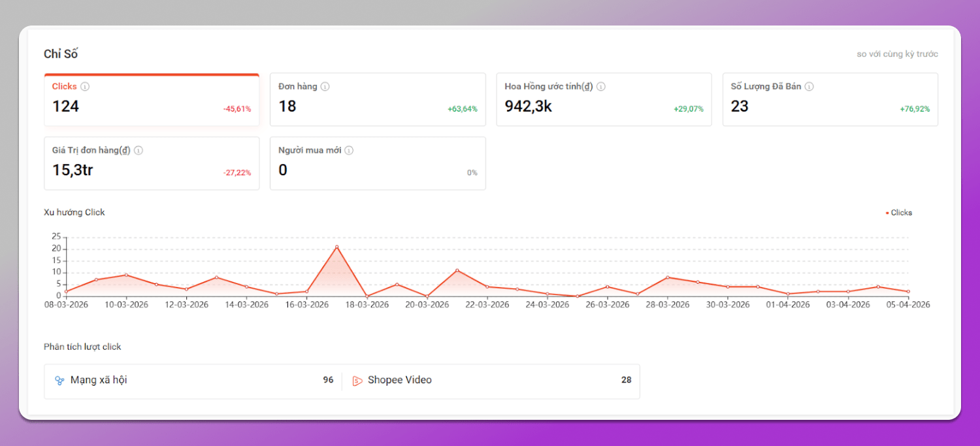
Task: Click the Shopee Video row with 28 clicks
Action: 491,381
